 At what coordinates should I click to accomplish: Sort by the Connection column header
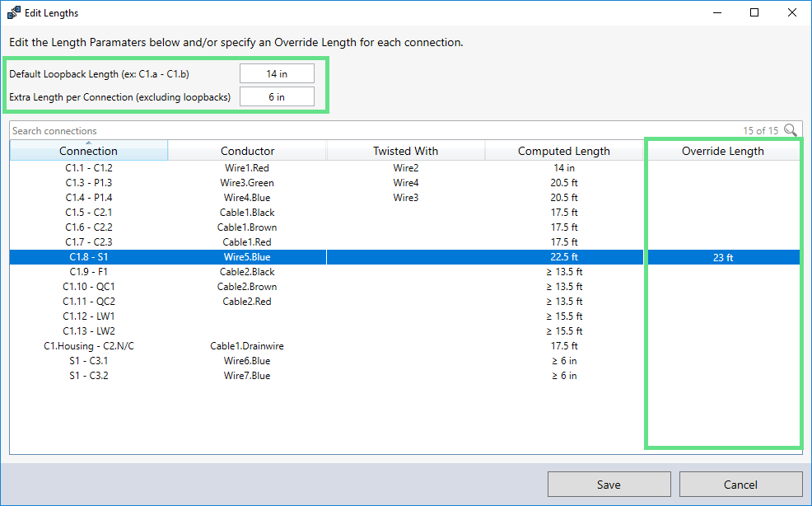point(88,151)
